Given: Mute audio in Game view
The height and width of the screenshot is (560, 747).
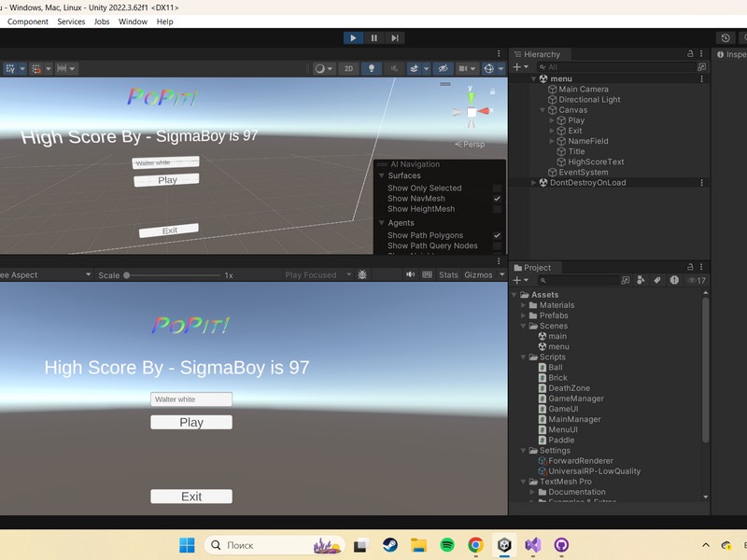Looking at the screenshot, I should click(410, 275).
